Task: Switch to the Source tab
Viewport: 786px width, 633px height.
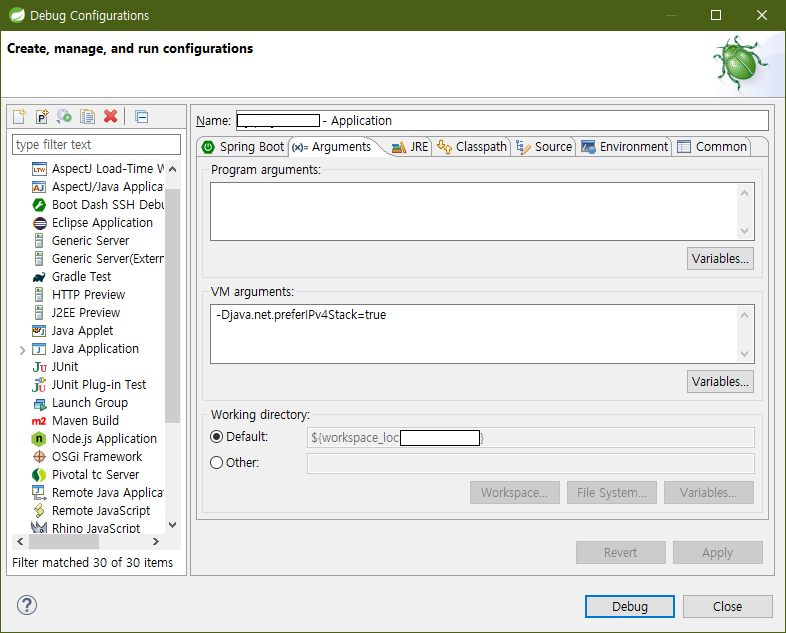Action: point(544,147)
